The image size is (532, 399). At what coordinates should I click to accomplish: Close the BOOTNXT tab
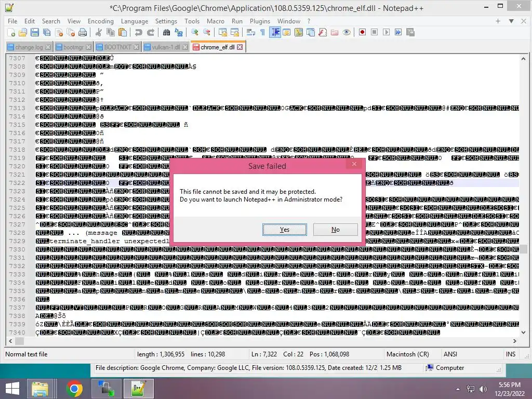point(137,47)
